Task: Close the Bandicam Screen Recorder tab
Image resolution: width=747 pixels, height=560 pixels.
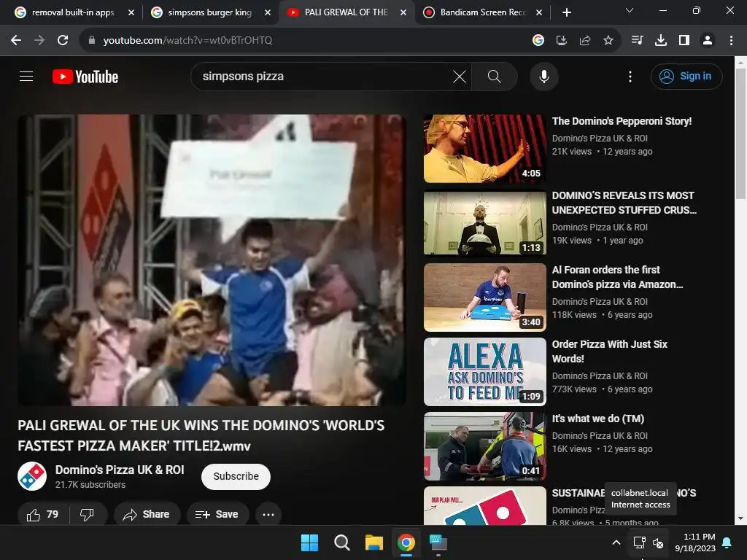Action: (539, 12)
